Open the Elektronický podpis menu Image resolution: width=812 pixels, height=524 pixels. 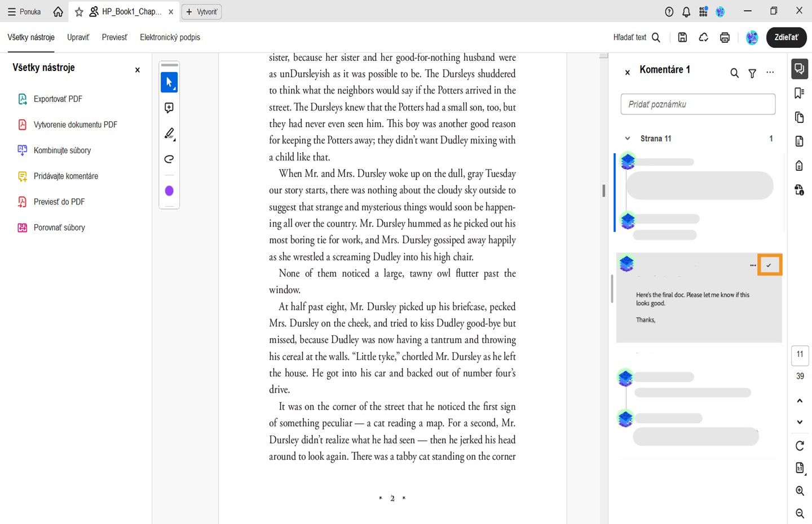click(170, 37)
